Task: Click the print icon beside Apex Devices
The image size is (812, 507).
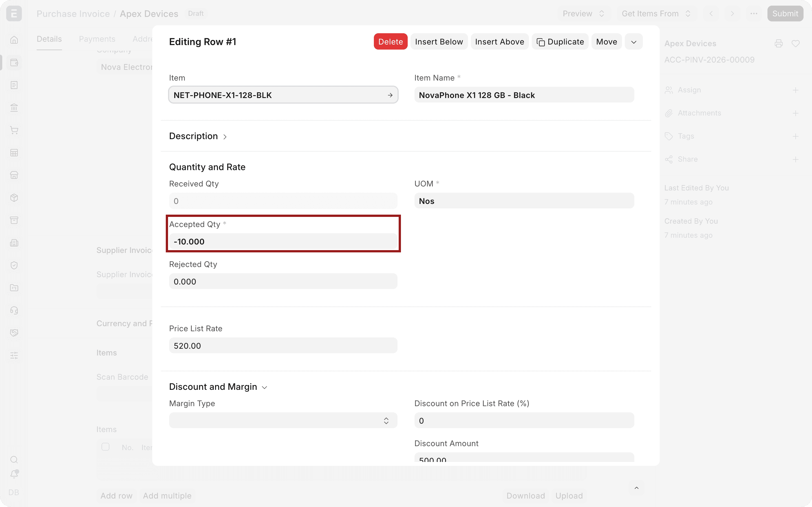Action: tap(779, 44)
